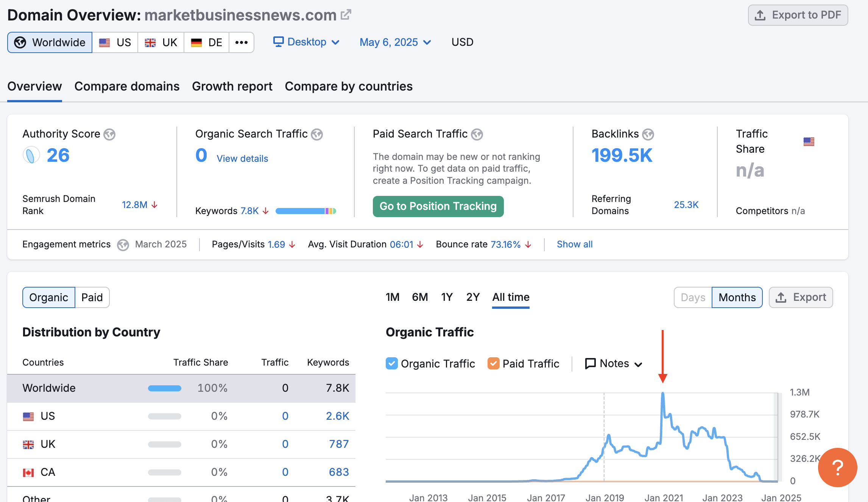Select the All time range
Viewport: 868px width, 502px height.
pyautogui.click(x=511, y=297)
